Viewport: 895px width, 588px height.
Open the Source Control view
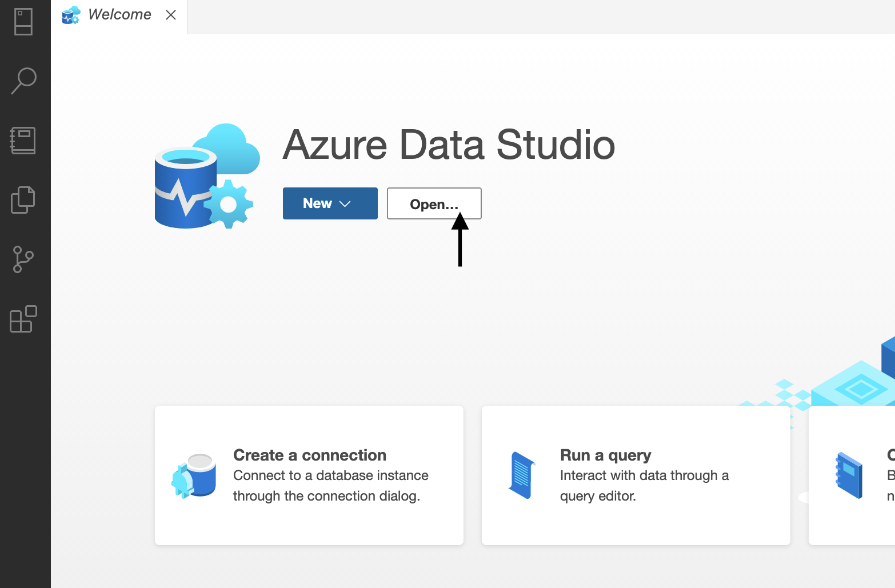pyautogui.click(x=23, y=259)
